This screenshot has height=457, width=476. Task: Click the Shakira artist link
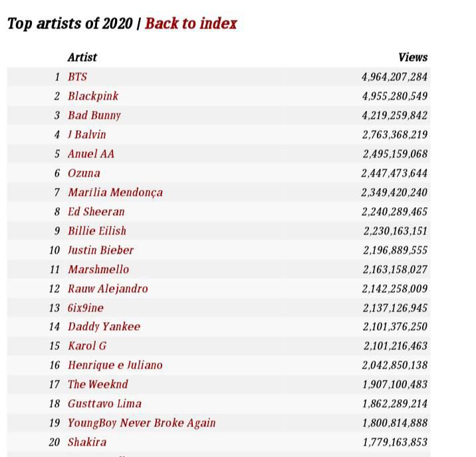coord(87,442)
